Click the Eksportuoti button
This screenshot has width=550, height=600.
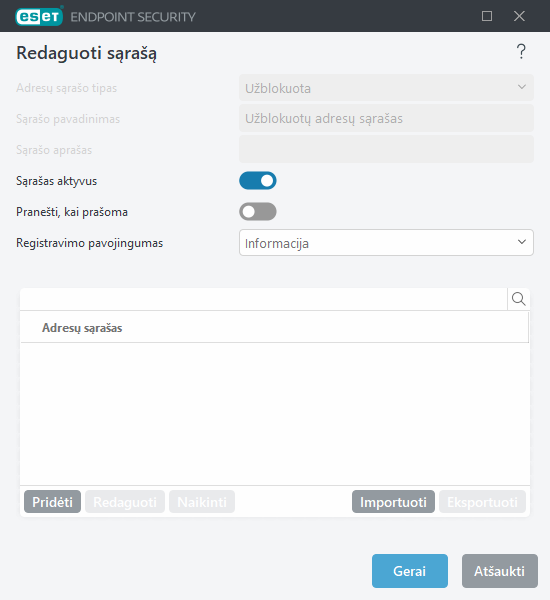click(482, 502)
